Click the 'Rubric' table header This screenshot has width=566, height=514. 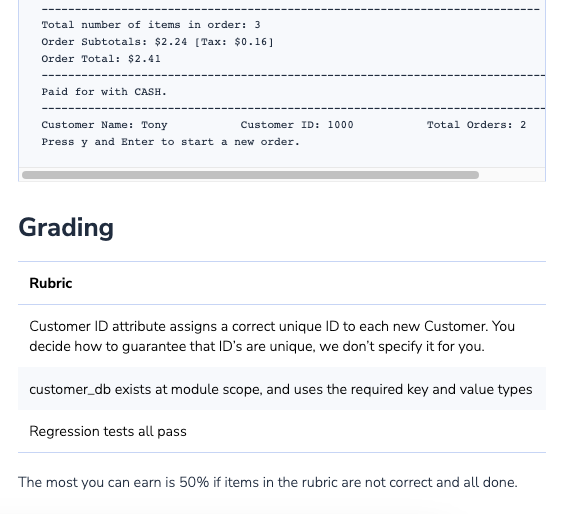coord(282,283)
